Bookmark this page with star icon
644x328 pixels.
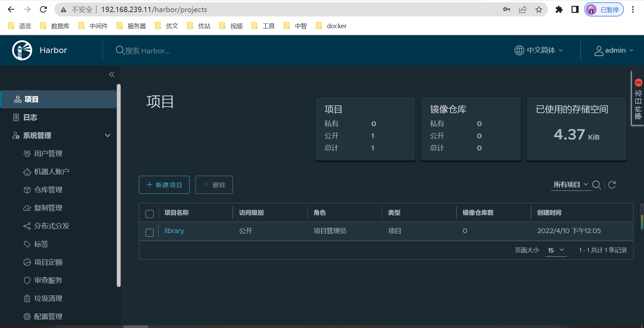[539, 9]
